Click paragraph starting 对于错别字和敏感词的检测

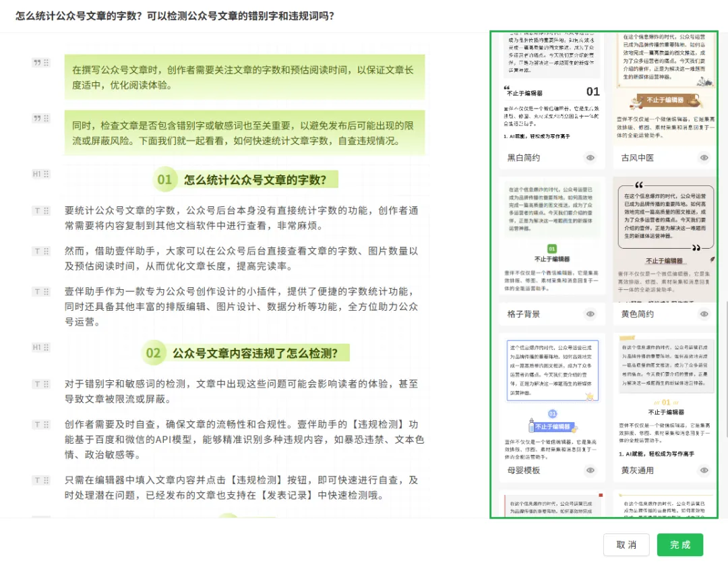[x=241, y=392]
